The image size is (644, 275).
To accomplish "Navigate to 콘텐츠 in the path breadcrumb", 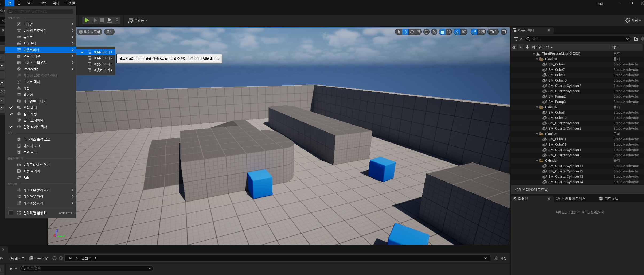I will click(x=86, y=258).
